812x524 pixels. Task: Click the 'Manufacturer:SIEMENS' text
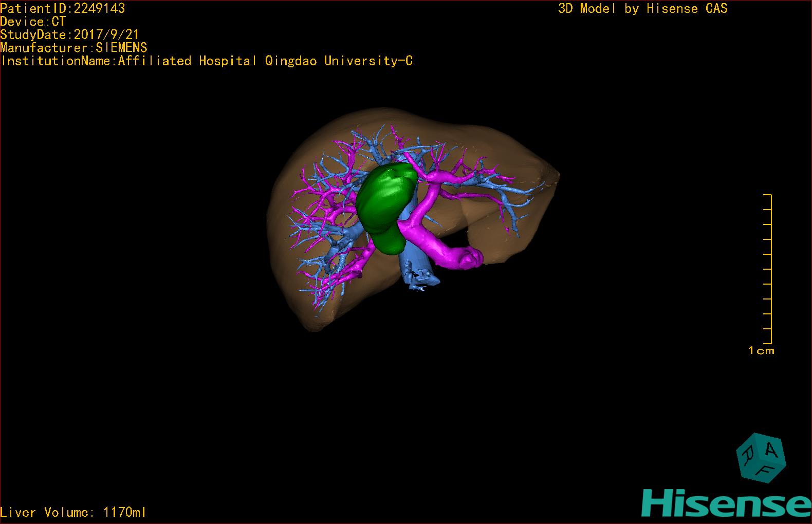(73, 48)
